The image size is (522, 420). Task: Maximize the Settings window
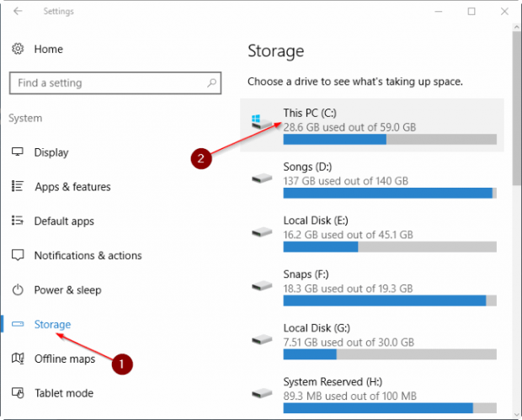[471, 12]
